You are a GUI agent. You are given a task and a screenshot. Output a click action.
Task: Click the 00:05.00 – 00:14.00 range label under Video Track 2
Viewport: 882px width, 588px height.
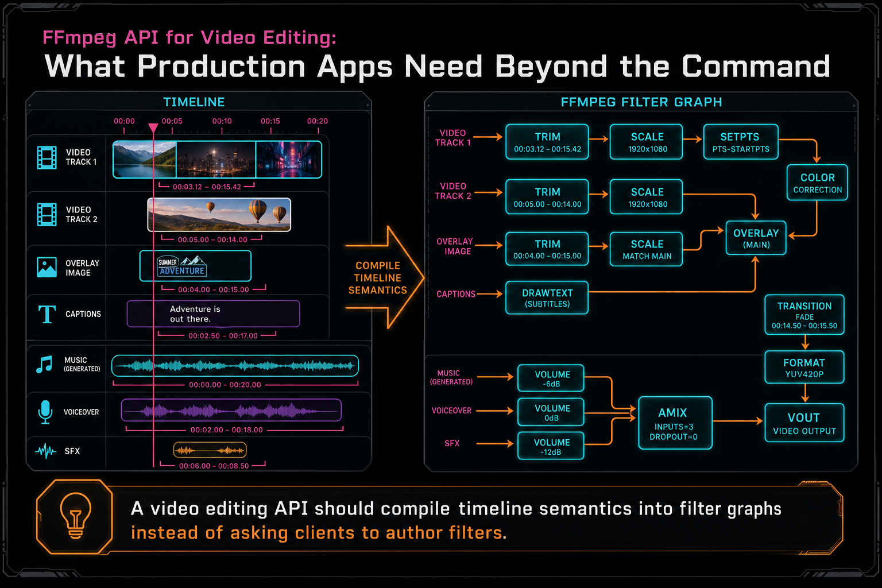pyautogui.click(x=212, y=240)
